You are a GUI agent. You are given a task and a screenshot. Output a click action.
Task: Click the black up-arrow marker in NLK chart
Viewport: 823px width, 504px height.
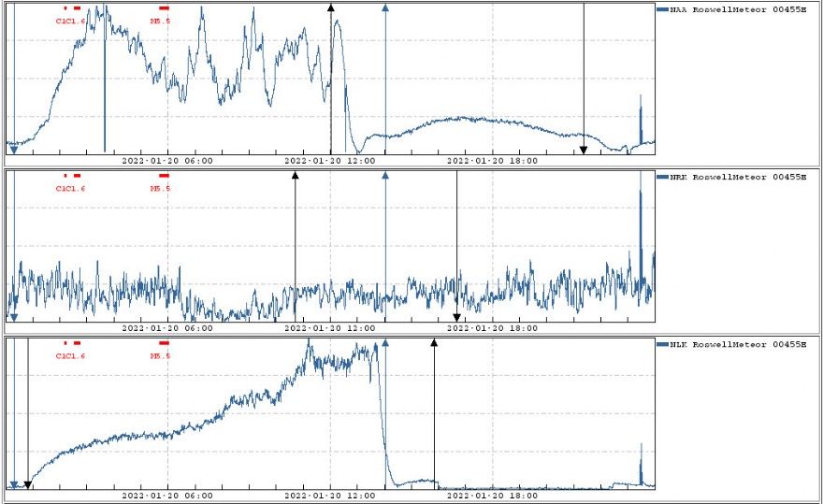[x=434, y=342]
